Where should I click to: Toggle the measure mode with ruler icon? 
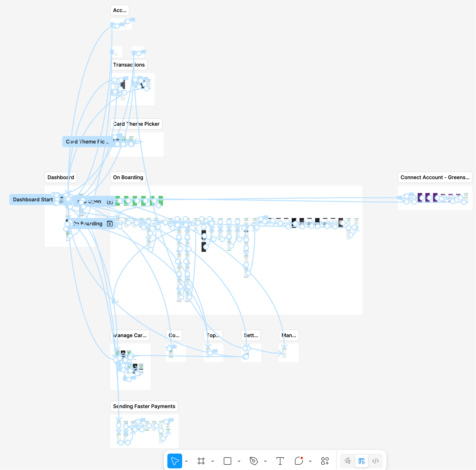tap(361, 461)
